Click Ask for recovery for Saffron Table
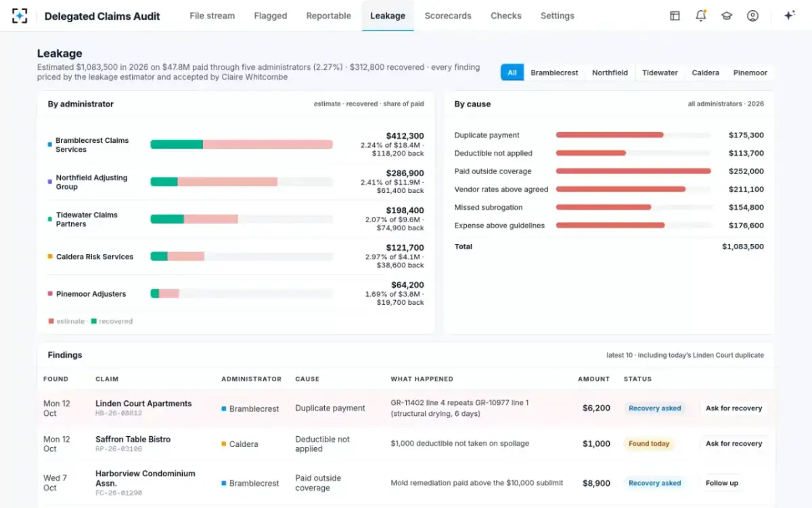The height and width of the screenshot is (508, 812). pyautogui.click(x=734, y=444)
